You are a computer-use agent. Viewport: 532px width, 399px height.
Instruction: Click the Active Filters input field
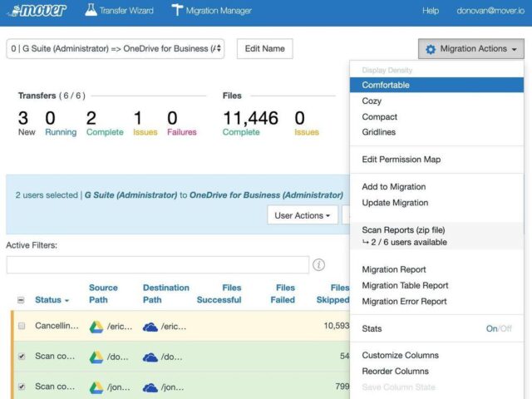(x=158, y=264)
